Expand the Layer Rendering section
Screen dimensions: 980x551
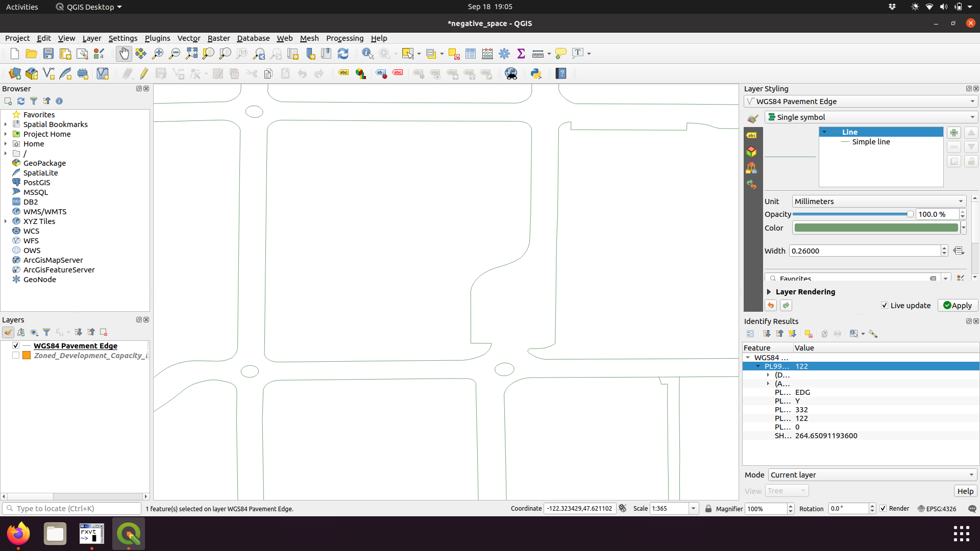coord(769,292)
